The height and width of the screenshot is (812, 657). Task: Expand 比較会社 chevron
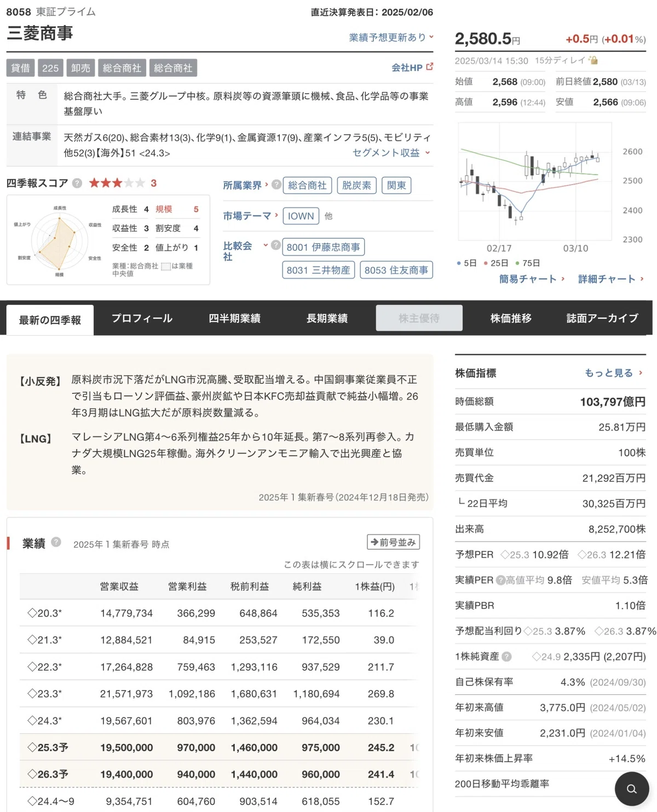[x=266, y=245]
